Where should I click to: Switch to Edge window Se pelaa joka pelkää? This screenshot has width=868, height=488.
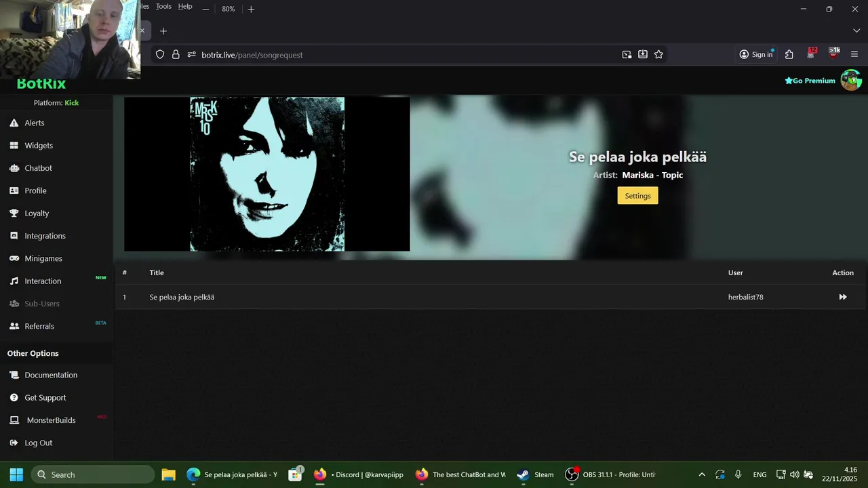tap(232, 474)
